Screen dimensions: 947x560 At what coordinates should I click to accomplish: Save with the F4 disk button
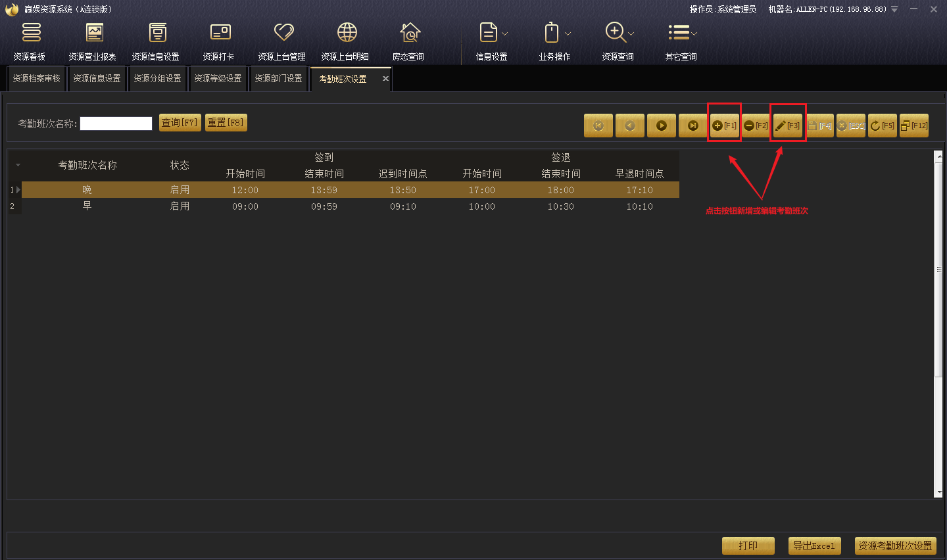(819, 126)
